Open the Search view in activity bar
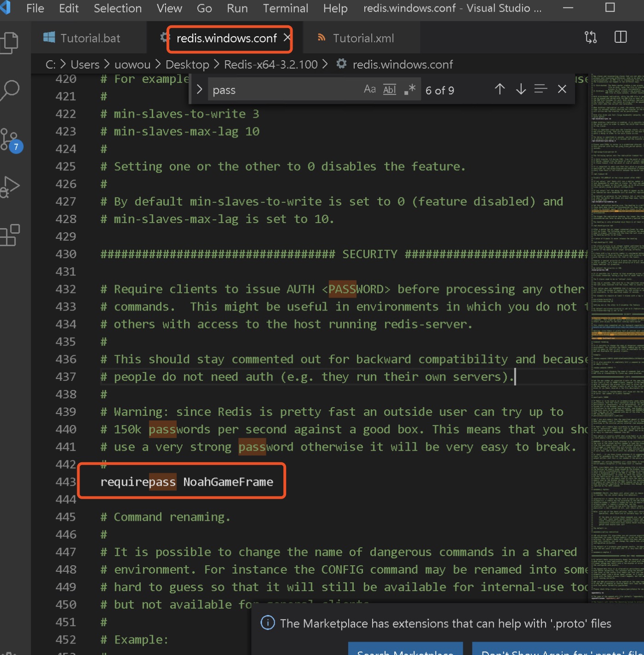Screen dimensions: 644x655 point(9,90)
